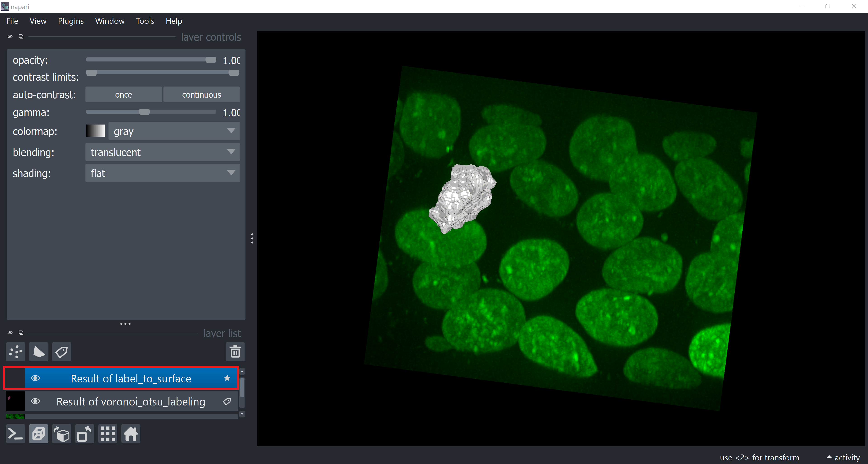868x464 pixels.
Task: Open the blending translucent dropdown
Action: pyautogui.click(x=163, y=152)
